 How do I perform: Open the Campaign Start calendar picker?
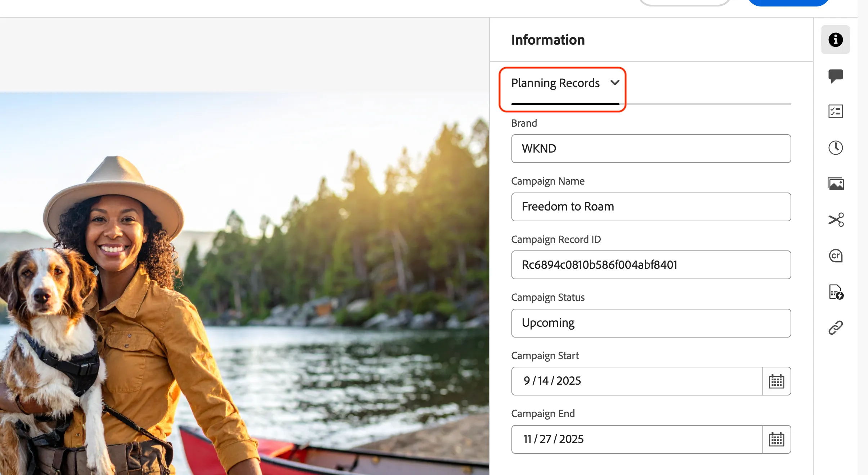[x=777, y=381]
